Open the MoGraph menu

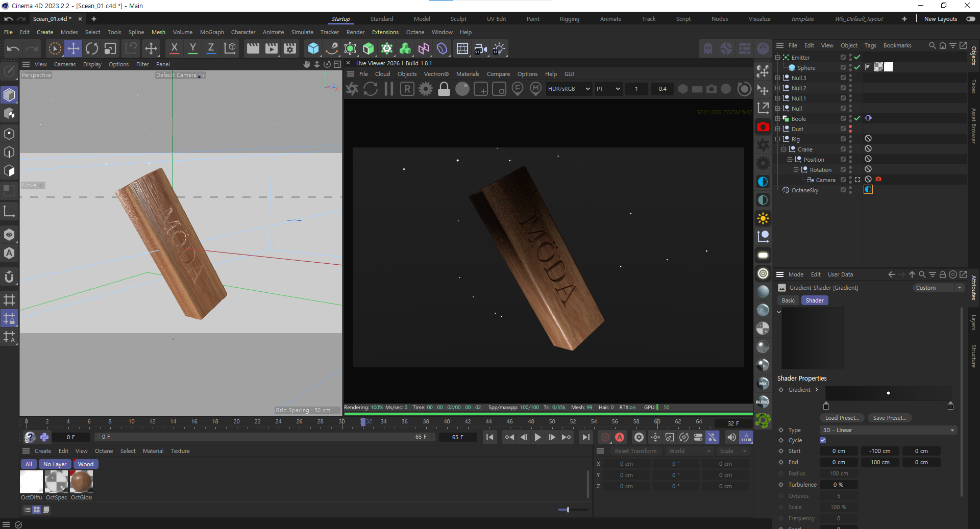tap(212, 32)
